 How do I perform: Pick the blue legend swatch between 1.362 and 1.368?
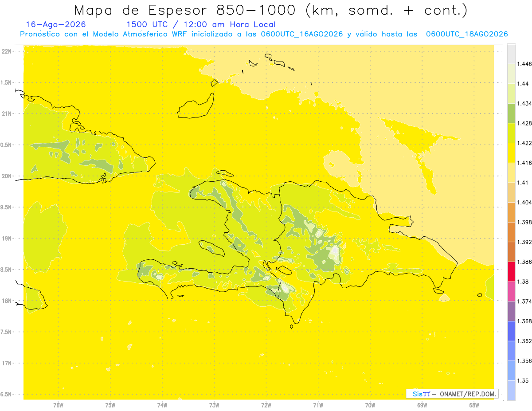click(x=511, y=331)
